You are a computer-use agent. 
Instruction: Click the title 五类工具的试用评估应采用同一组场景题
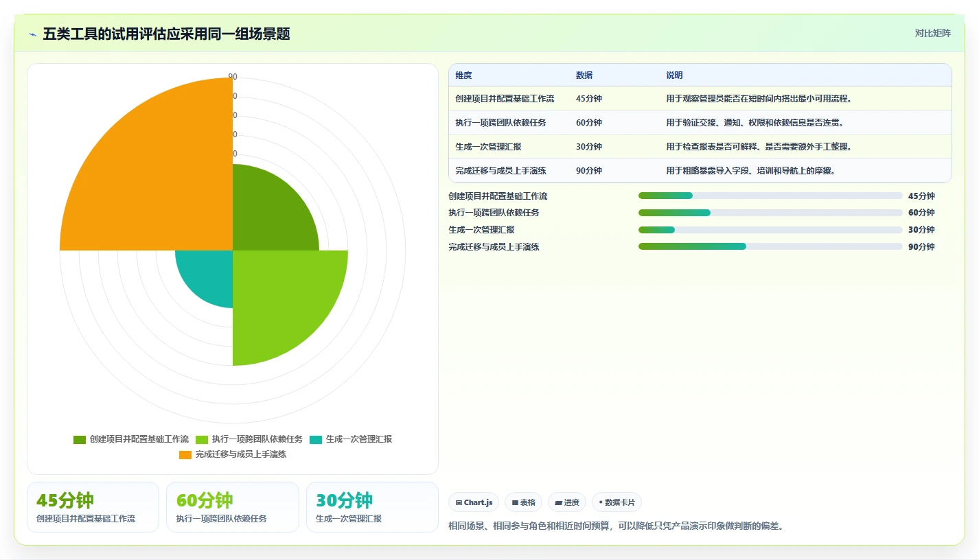point(166,34)
